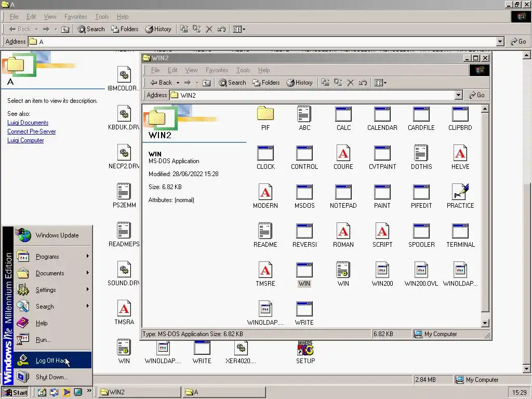The image size is (532, 399).
Task: Choose Run... from Start menu
Action: (52, 340)
